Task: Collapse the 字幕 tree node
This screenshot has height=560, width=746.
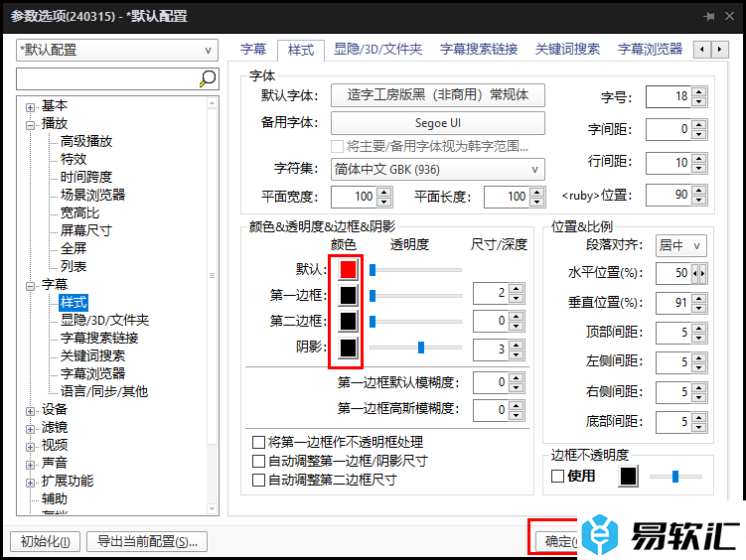Action: (x=30, y=286)
